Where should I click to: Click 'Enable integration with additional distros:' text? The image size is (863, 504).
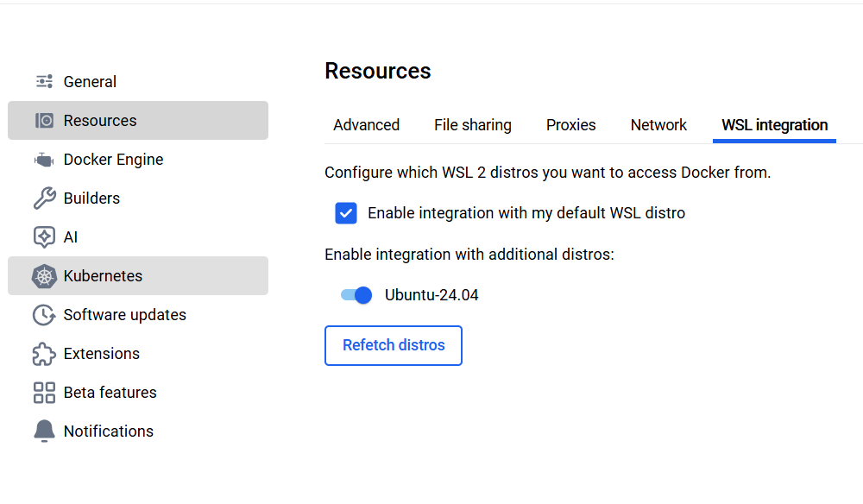pyautogui.click(x=469, y=255)
